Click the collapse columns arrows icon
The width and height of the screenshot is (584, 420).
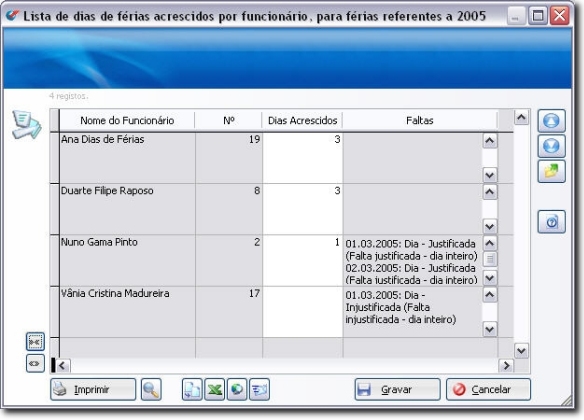(35, 341)
